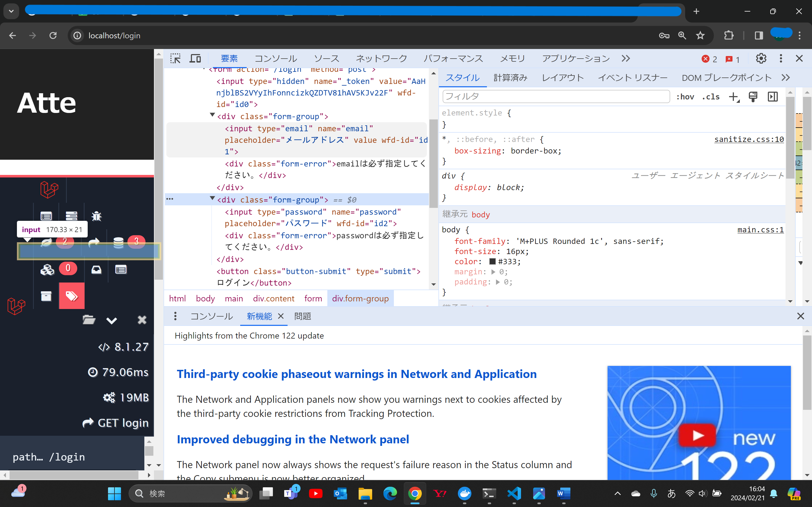This screenshot has width=812, height=507.
Task: Click the Debugbar bug exceptions icon
Action: coord(97,216)
